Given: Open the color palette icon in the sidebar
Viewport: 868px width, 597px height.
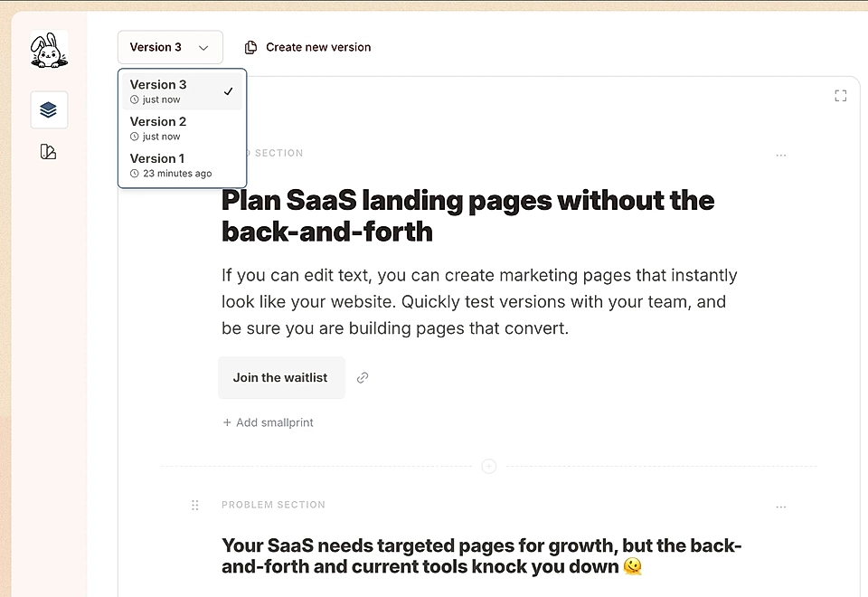Looking at the screenshot, I should point(48,151).
